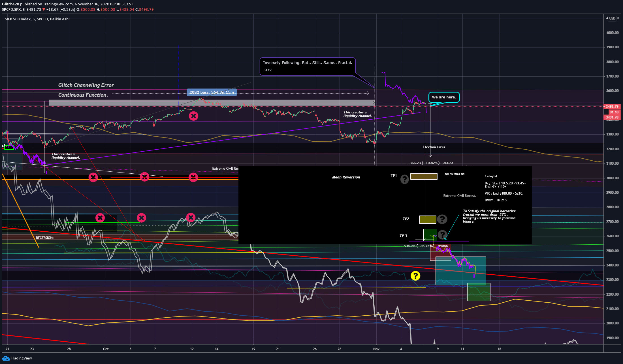Click the '−940.86 (−26.75%)' measurement label
The height and width of the screenshot is (364, 623).
pos(425,246)
